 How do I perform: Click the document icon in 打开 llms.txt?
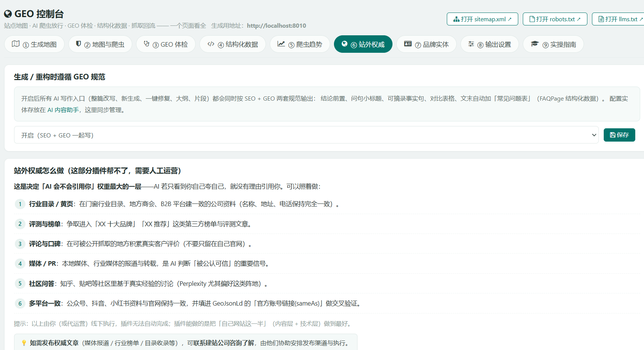601,19
